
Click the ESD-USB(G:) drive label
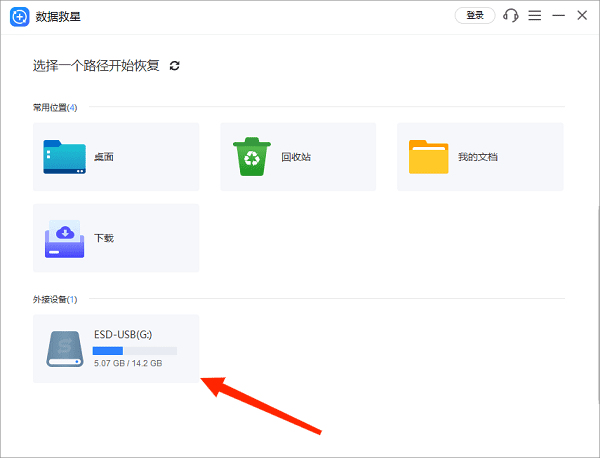click(124, 336)
